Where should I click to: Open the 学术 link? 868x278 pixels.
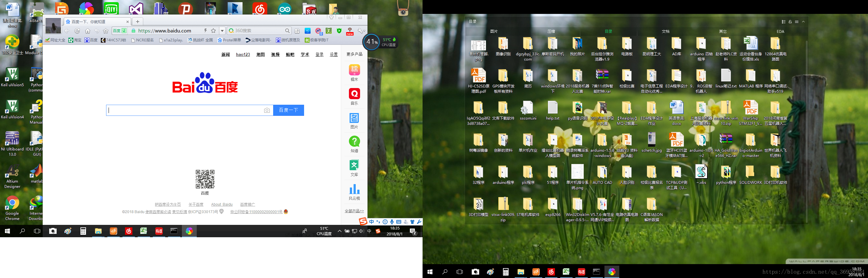click(x=305, y=55)
